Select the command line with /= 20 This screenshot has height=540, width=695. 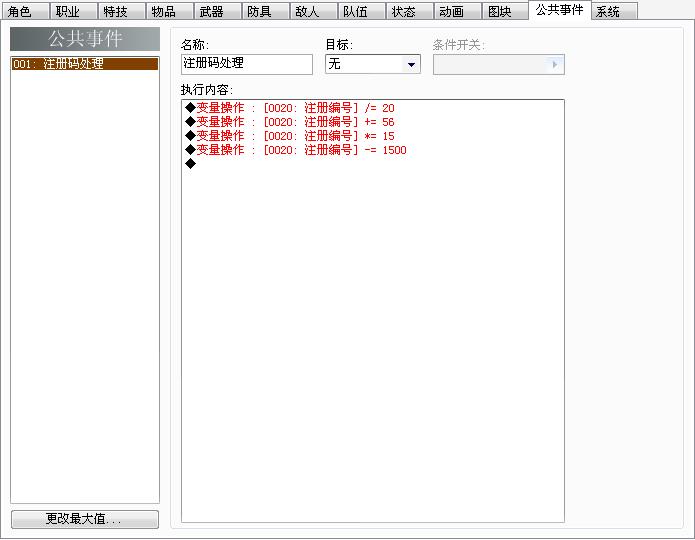372,108
